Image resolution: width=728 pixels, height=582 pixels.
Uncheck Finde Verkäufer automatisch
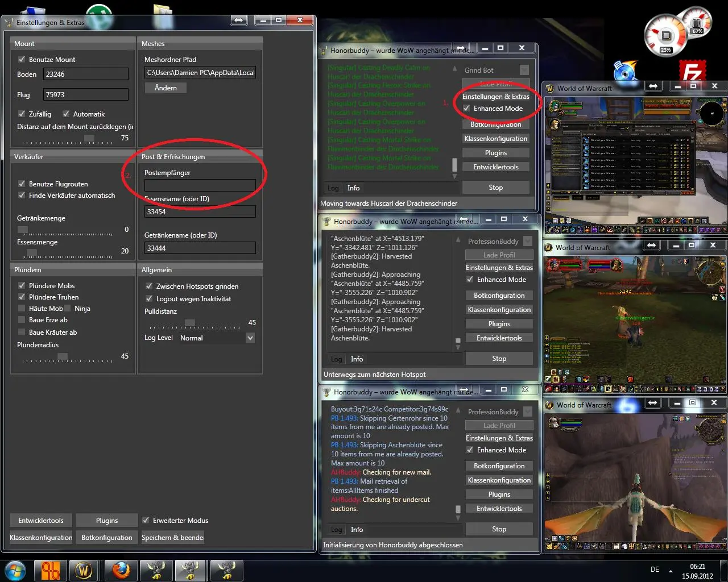pos(22,195)
